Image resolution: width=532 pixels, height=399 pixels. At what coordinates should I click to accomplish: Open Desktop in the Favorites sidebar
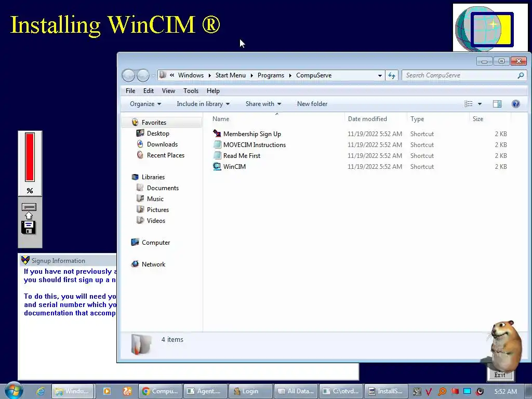[158, 134]
